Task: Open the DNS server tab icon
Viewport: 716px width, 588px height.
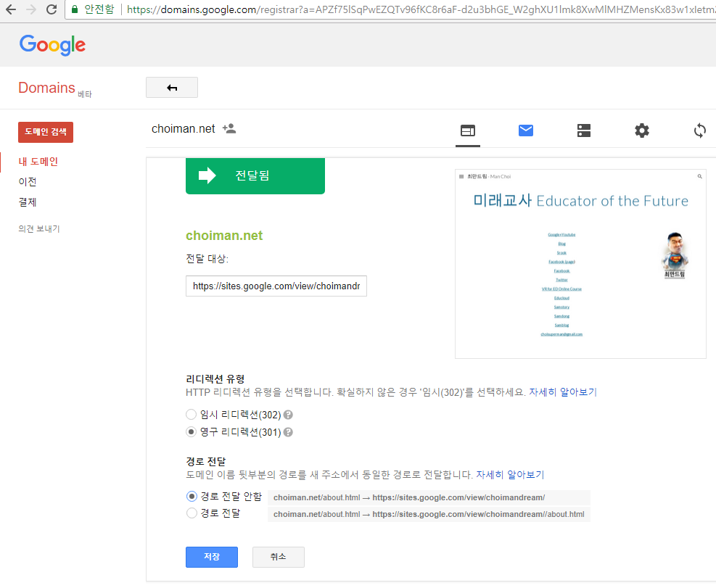Action: pyautogui.click(x=583, y=131)
